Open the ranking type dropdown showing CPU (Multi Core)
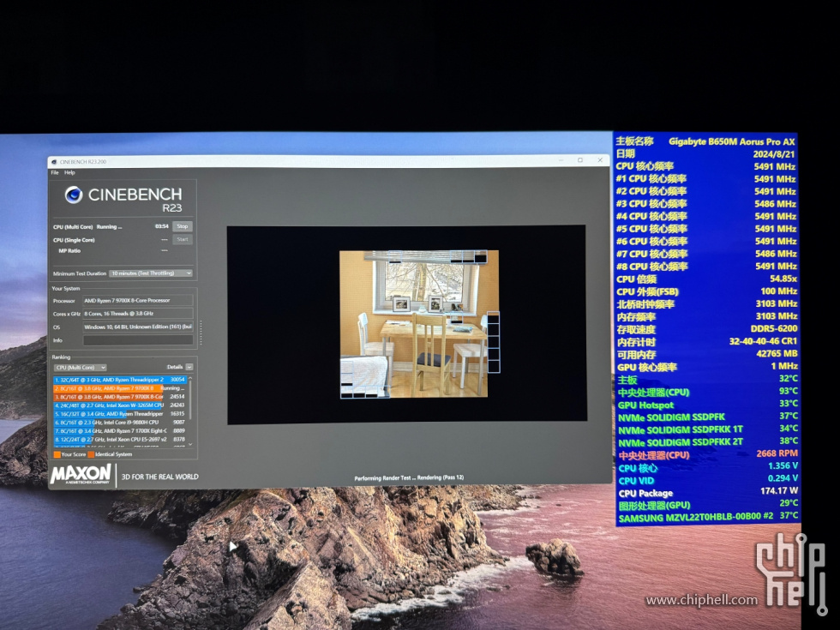Screen dimensions: 840x630 [x=81, y=368]
